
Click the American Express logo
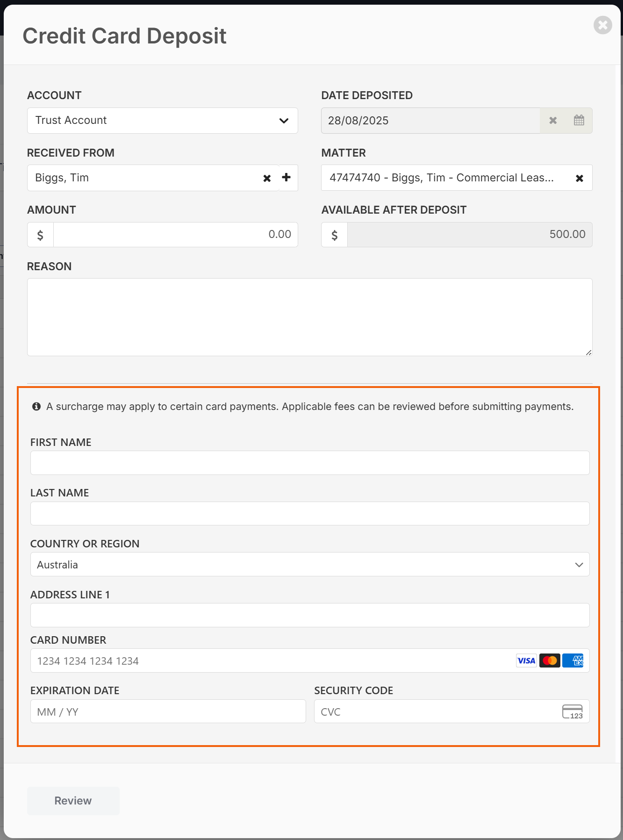pyautogui.click(x=573, y=661)
